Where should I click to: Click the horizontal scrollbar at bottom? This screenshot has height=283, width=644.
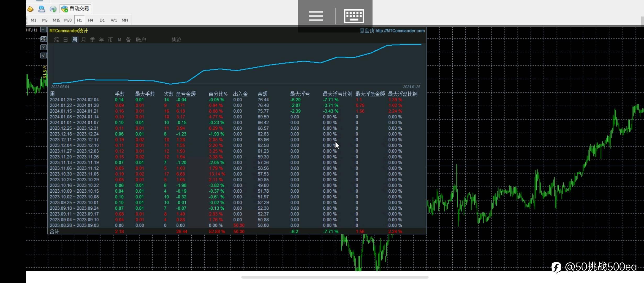[335, 277]
